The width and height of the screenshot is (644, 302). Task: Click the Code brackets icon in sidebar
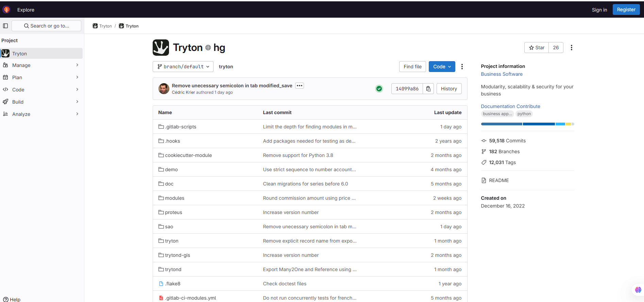coord(5,89)
